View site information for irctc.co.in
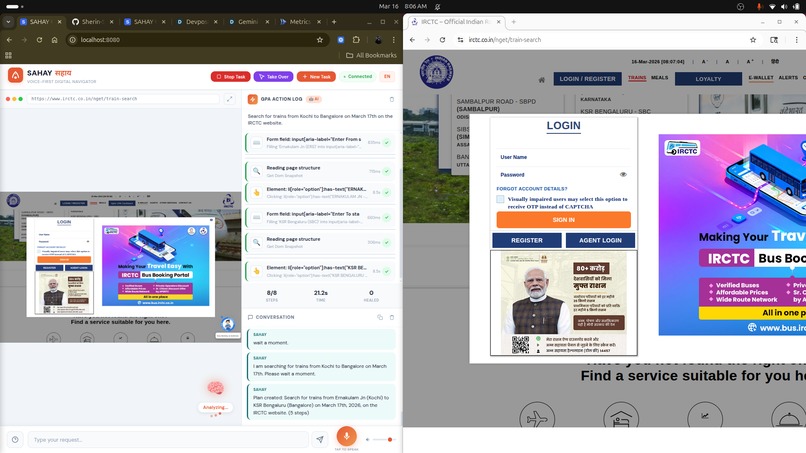Viewport: 806px width, 453px height. pos(460,40)
